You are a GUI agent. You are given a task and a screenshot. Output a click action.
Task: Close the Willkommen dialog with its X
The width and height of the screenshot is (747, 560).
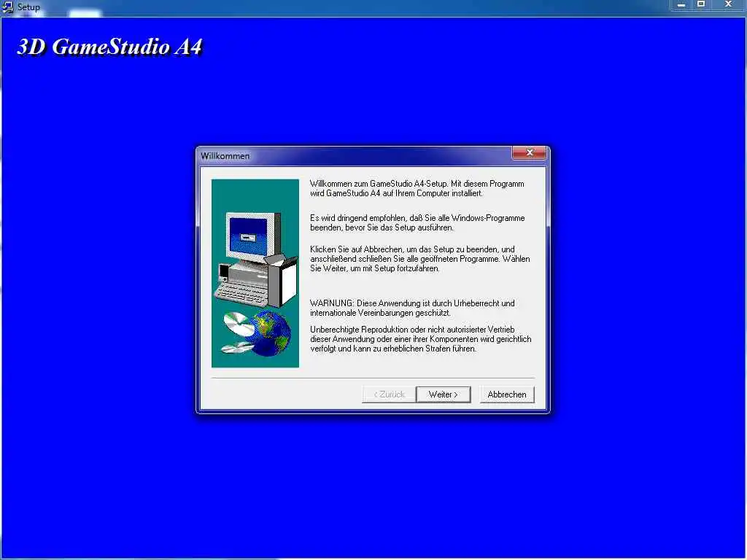point(529,153)
